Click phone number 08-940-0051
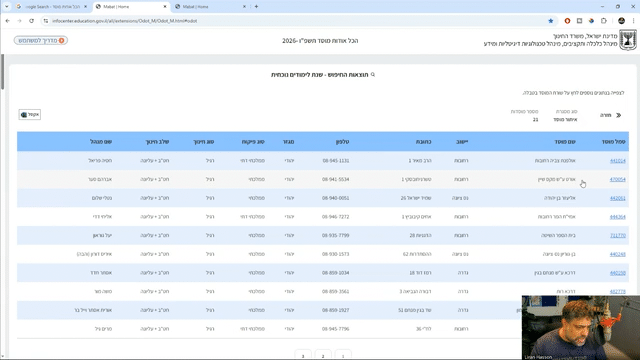The width and height of the screenshot is (640, 360). tap(336, 198)
